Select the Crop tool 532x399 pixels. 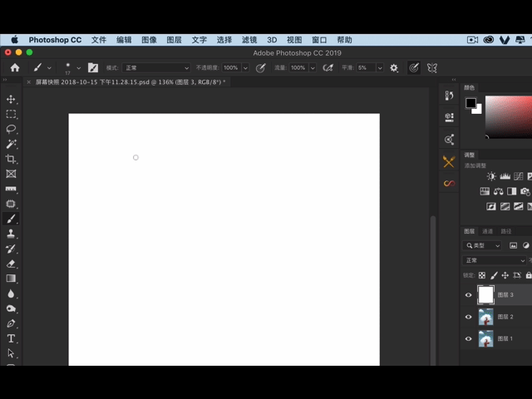click(11, 159)
